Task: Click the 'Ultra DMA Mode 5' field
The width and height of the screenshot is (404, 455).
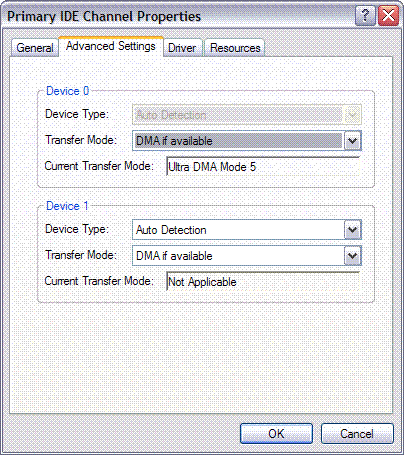Action: coord(263,166)
